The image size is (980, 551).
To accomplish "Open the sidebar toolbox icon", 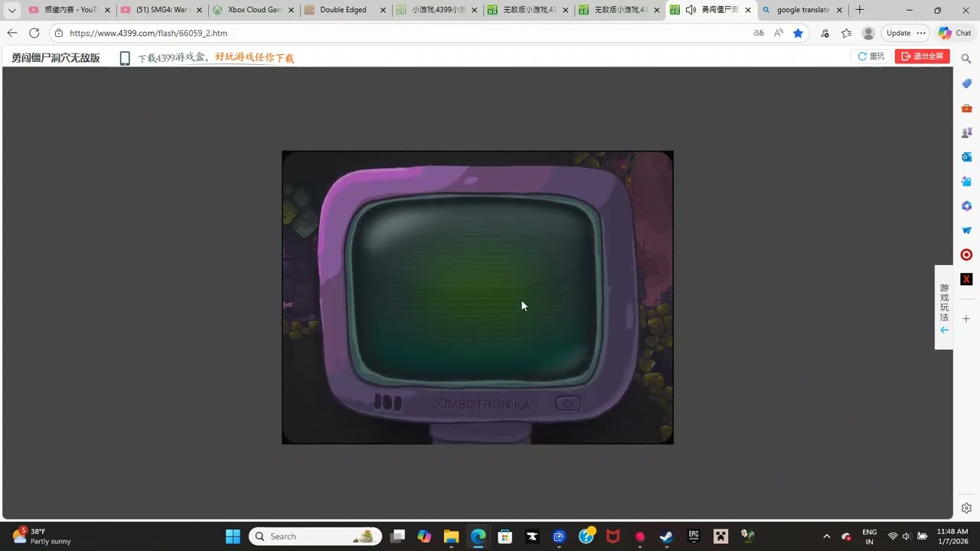I will pos(966,108).
